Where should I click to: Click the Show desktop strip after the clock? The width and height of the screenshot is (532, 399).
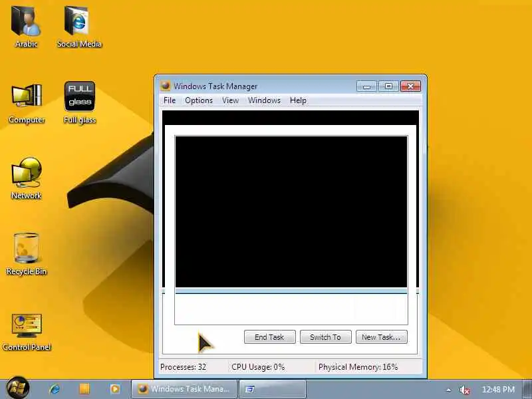click(x=527, y=389)
